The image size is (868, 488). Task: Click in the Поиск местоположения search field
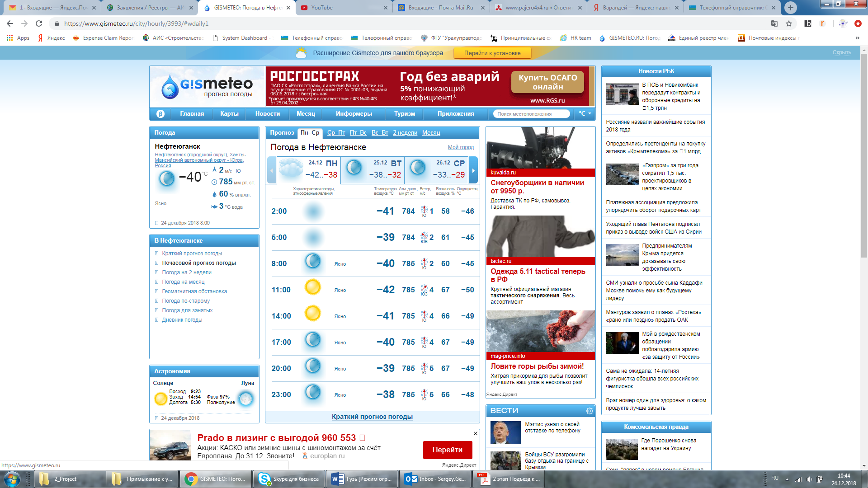coord(531,114)
